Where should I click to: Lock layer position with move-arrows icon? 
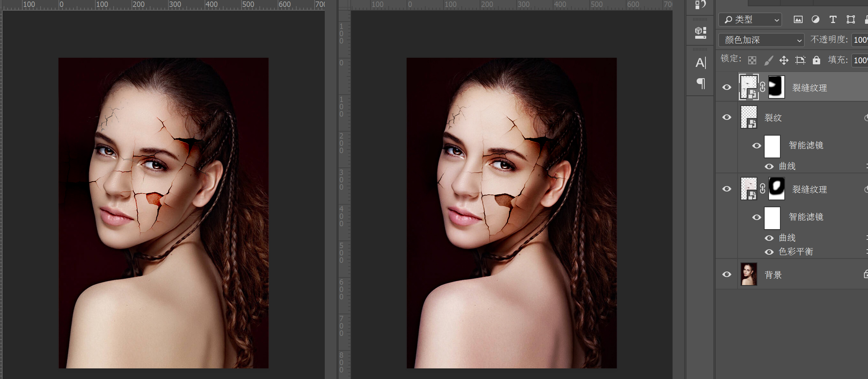(x=784, y=60)
